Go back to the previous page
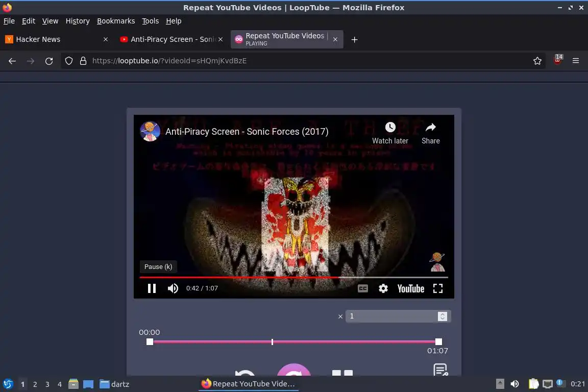 coord(12,61)
